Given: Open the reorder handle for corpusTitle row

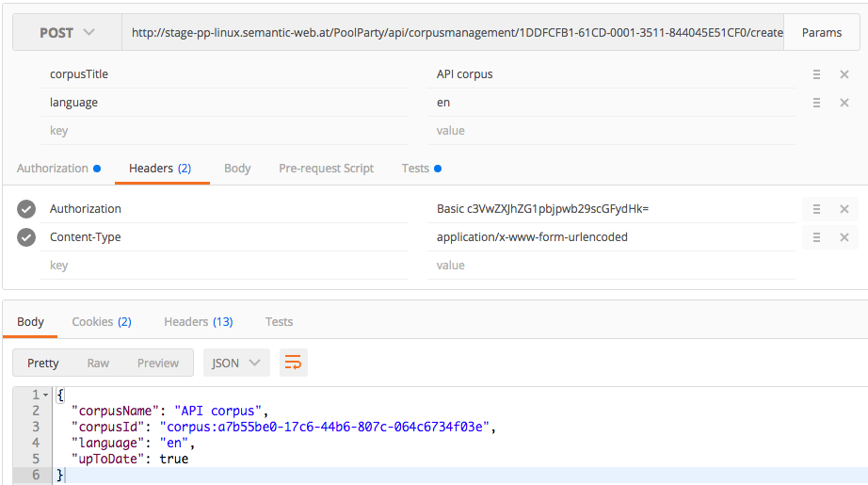Looking at the screenshot, I should coord(817,74).
